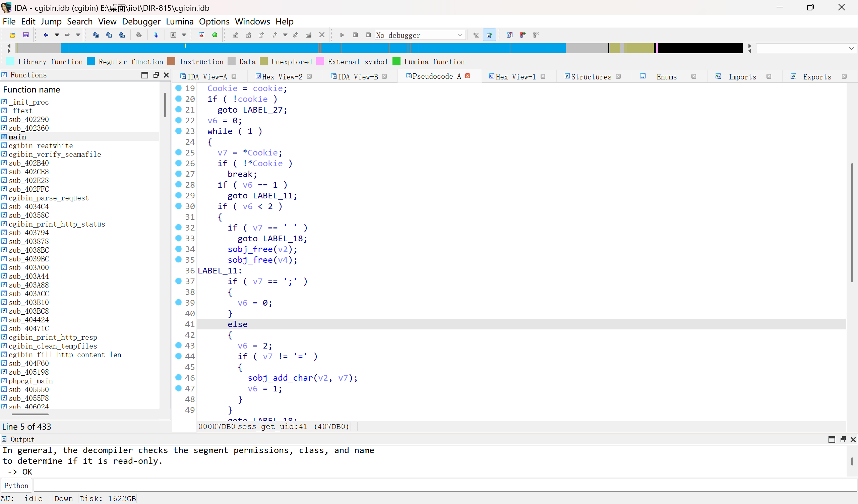This screenshot has height=504, width=858.
Task: Open the Jump menu
Action: (x=51, y=21)
